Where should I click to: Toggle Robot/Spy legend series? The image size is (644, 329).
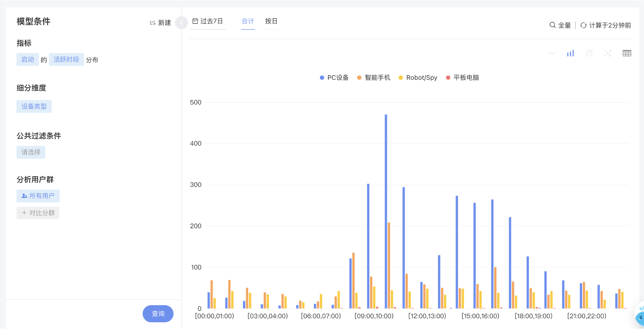(x=418, y=78)
